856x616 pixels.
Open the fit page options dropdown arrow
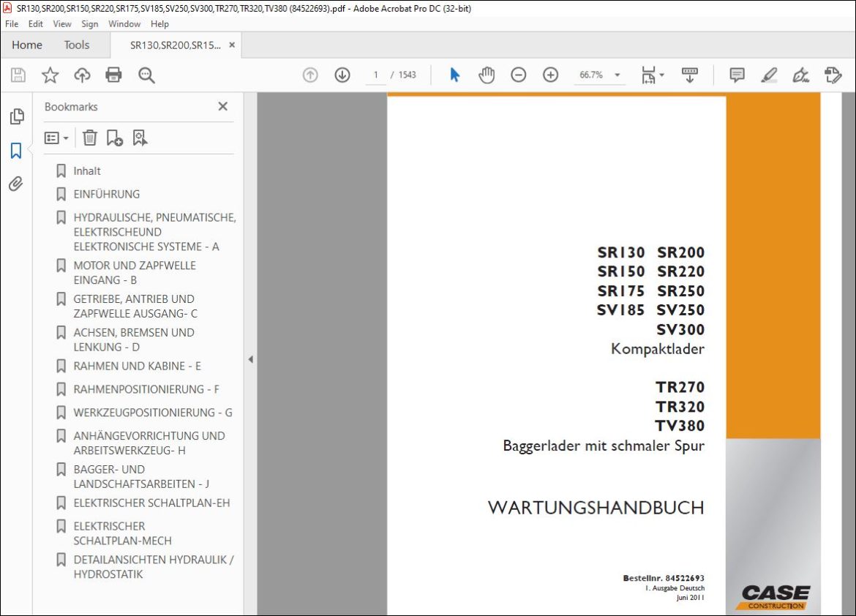tap(661, 75)
